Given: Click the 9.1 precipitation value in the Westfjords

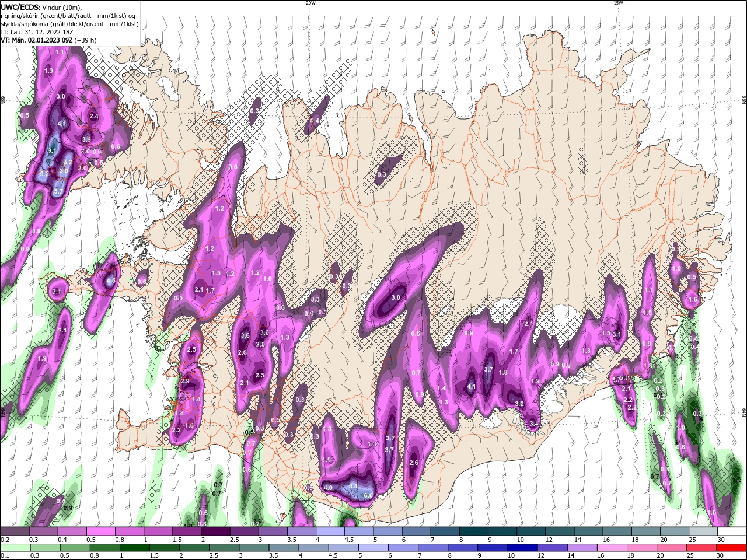Looking at the screenshot, I should pyautogui.click(x=52, y=150).
